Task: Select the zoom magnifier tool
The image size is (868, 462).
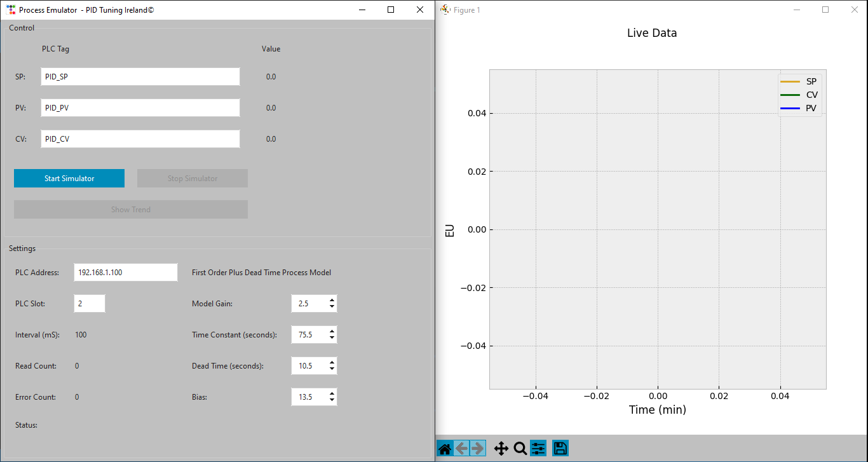Action: tap(520, 449)
